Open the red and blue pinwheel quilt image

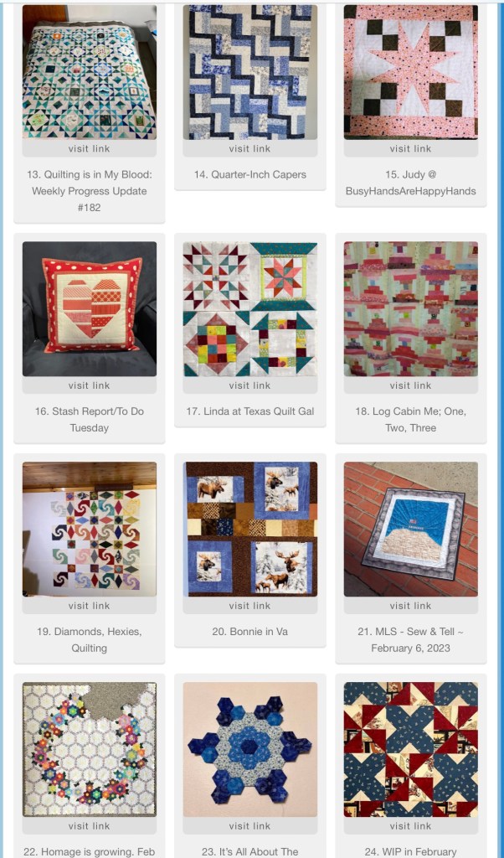click(x=410, y=749)
